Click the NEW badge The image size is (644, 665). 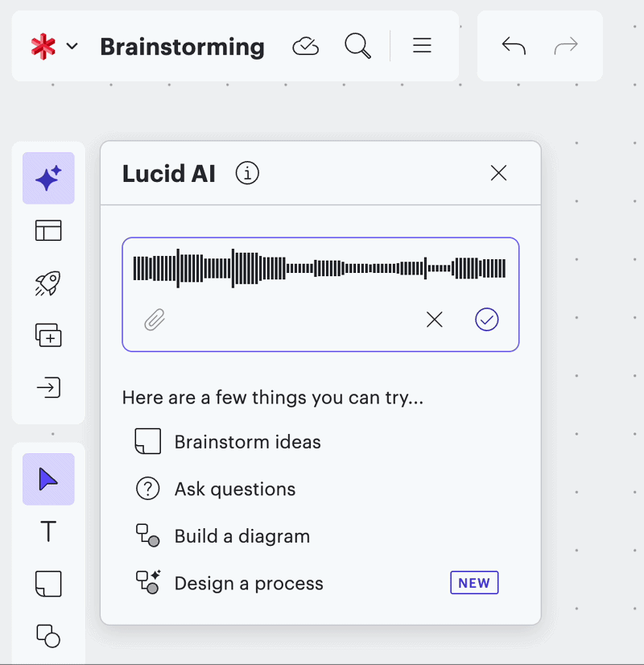[x=474, y=583]
